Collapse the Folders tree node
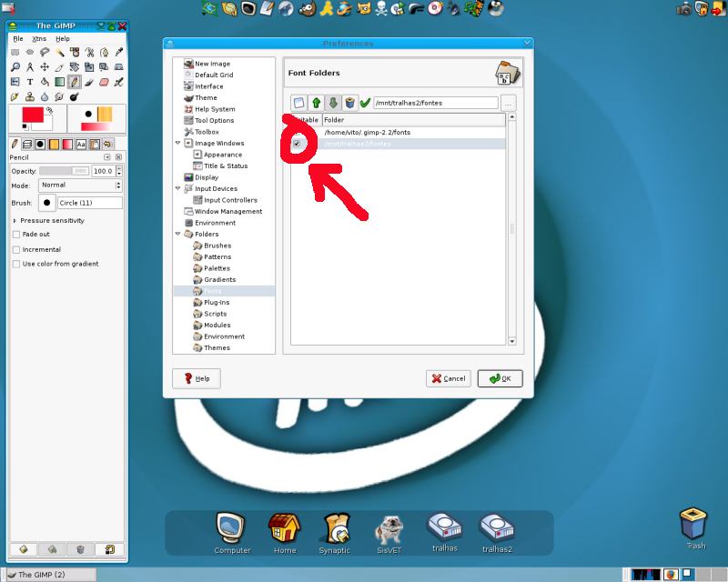Viewport: 728px width, 582px height. (x=177, y=234)
